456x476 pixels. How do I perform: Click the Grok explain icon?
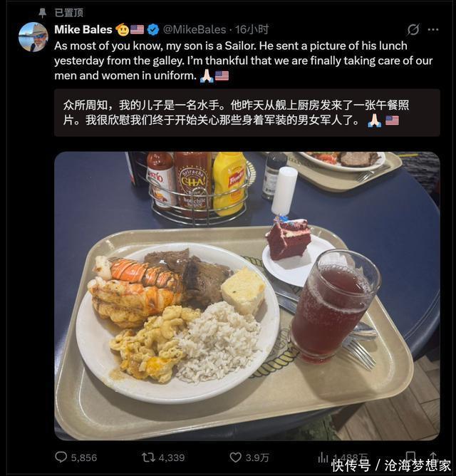pos(413,29)
